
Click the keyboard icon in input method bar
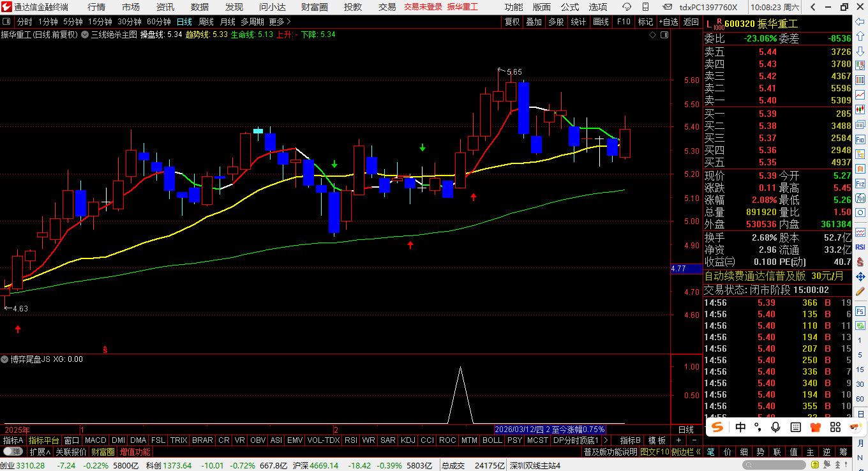796,426
